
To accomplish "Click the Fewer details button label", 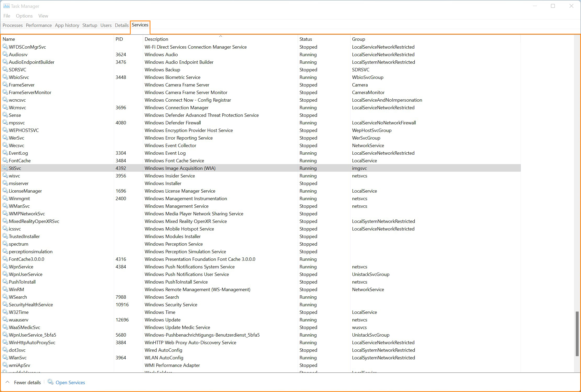I will pos(27,382).
